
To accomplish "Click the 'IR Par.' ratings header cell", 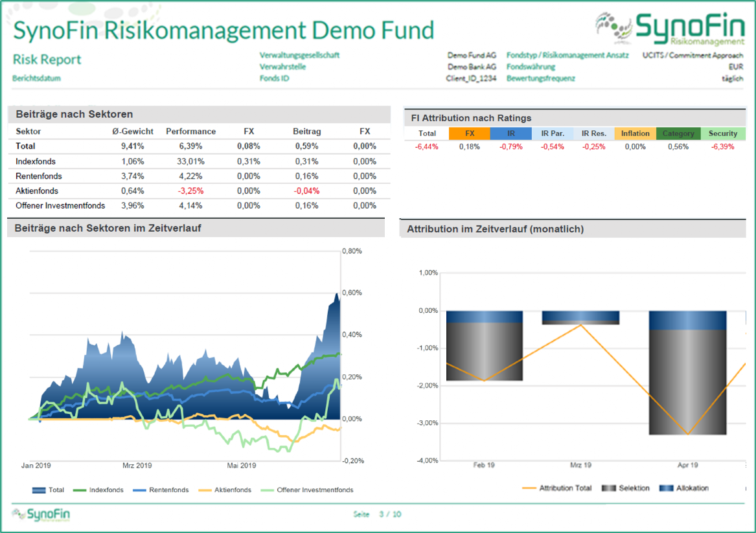I will pyautogui.click(x=553, y=133).
